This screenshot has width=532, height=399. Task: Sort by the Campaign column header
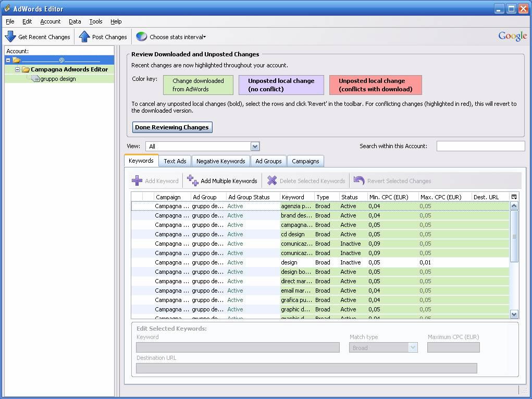tap(173, 197)
